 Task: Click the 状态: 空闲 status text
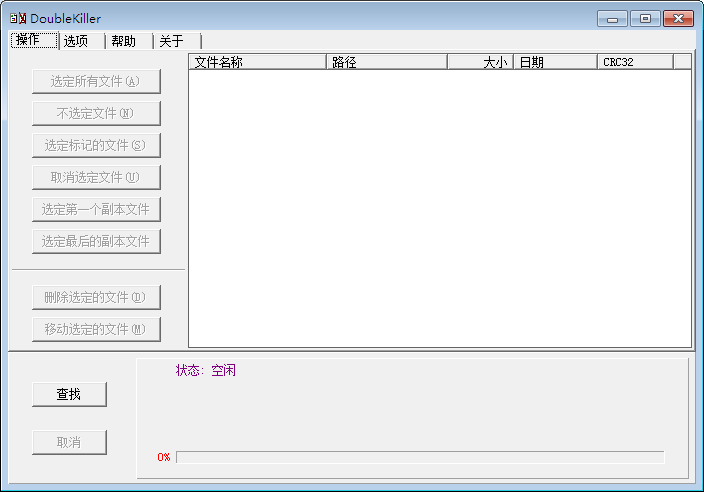(x=206, y=370)
